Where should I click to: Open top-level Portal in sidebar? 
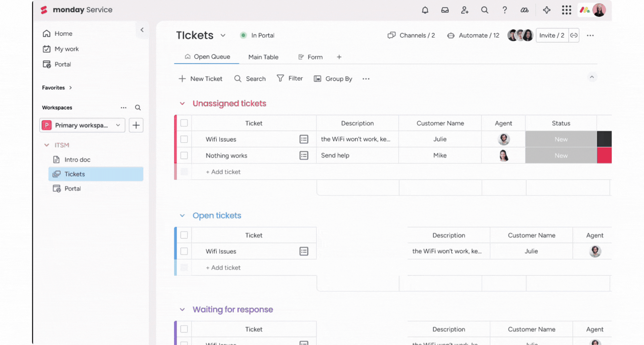[x=57, y=64]
